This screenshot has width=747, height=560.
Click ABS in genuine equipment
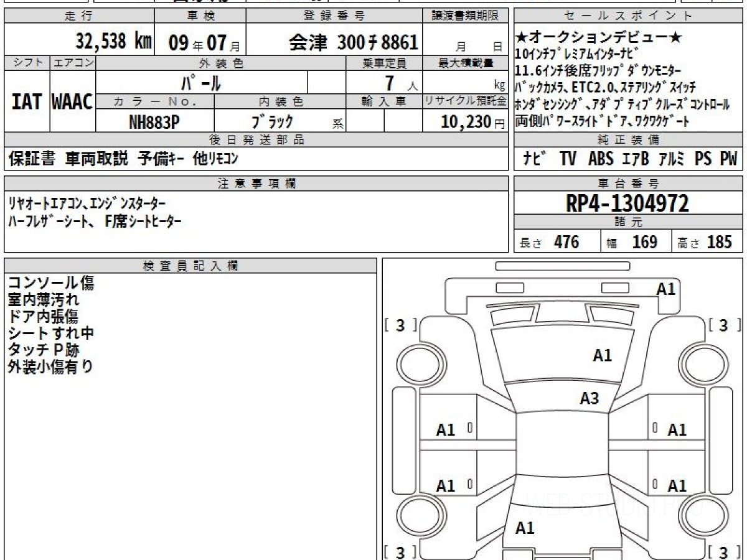coord(600,159)
